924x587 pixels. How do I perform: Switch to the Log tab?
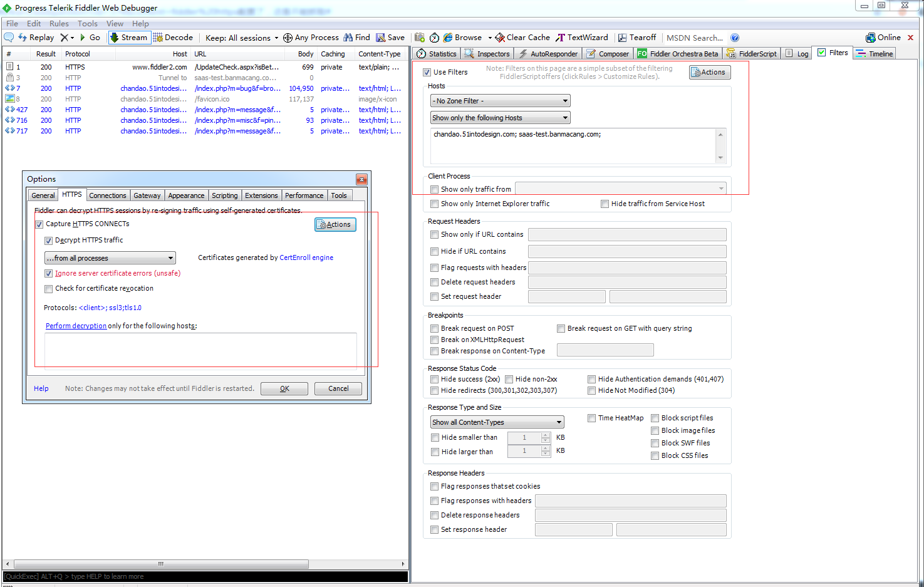click(x=796, y=54)
